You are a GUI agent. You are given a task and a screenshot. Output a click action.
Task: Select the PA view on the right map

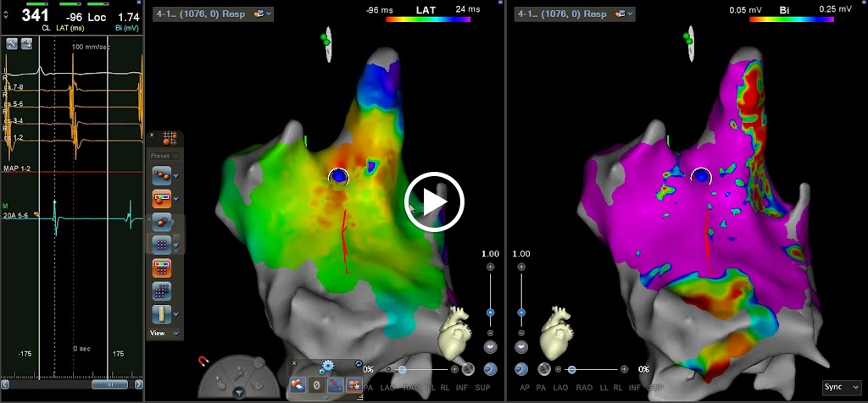(541, 388)
